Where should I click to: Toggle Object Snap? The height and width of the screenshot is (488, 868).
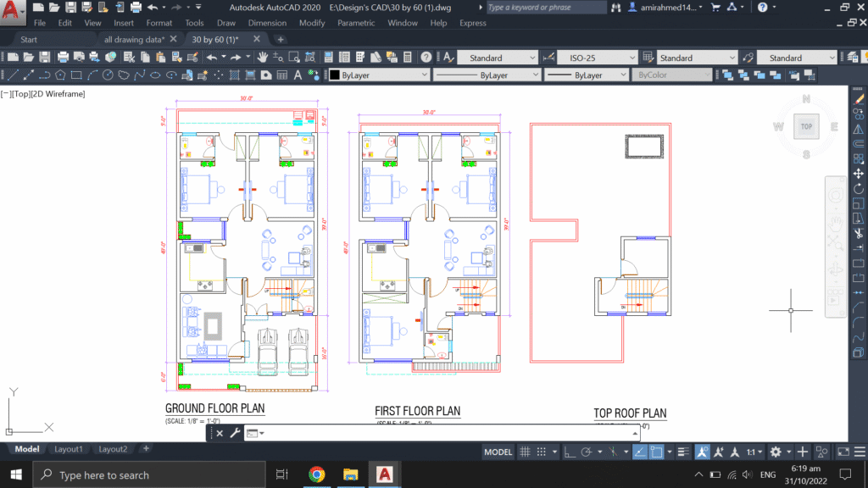click(x=657, y=452)
